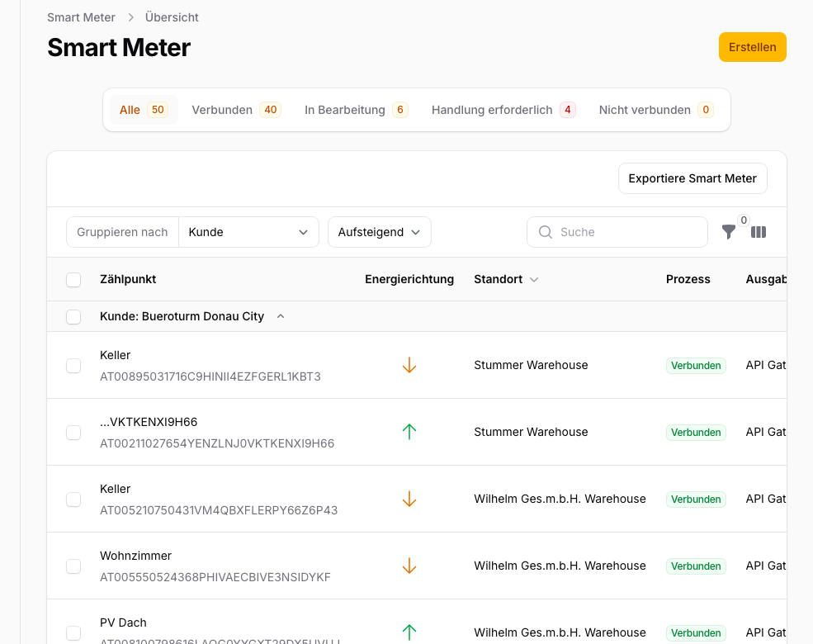The height and width of the screenshot is (644, 813).
Task: Open the Aufsteigend sort order dropdown
Action: (379, 232)
